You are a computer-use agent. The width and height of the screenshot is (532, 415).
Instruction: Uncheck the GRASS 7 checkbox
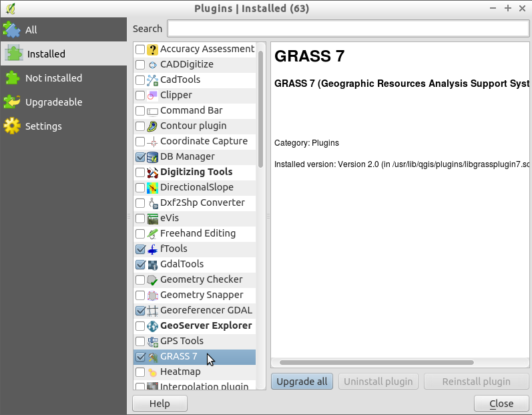[x=140, y=357]
